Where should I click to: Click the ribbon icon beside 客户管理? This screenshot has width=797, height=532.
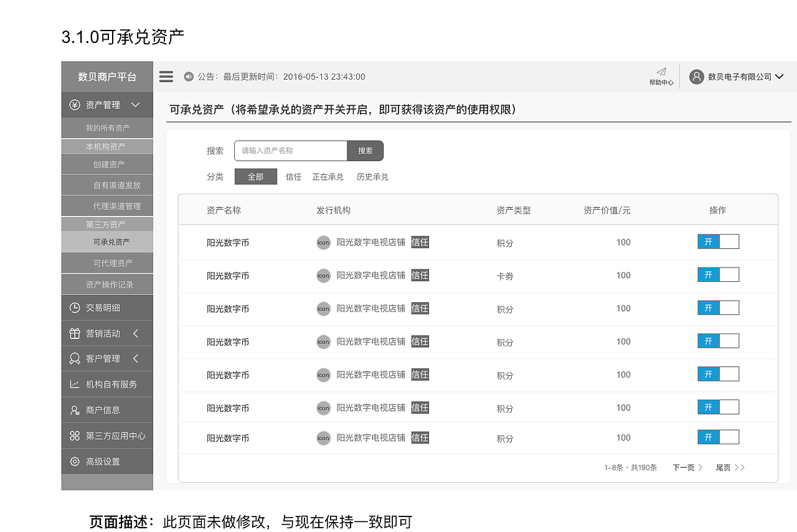[75, 358]
